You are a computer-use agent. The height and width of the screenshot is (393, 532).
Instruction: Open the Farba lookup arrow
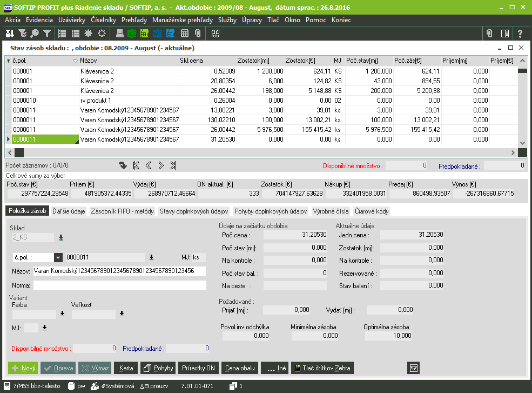63,314
